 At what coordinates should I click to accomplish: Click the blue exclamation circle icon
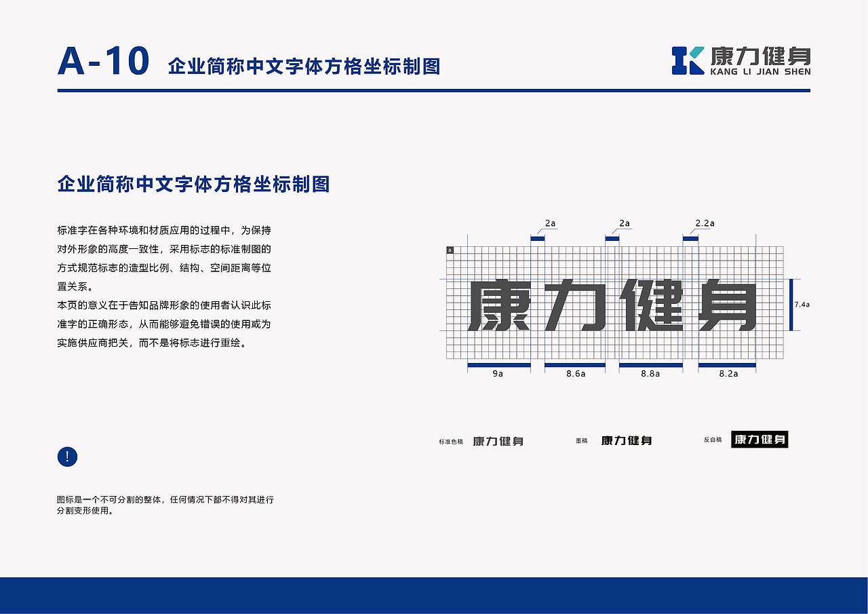(x=66, y=457)
